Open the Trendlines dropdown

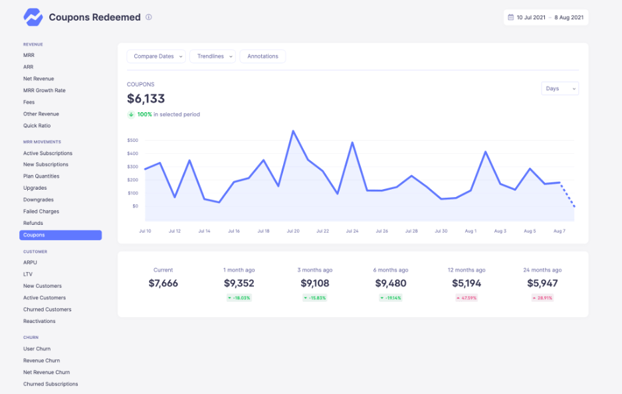213,56
